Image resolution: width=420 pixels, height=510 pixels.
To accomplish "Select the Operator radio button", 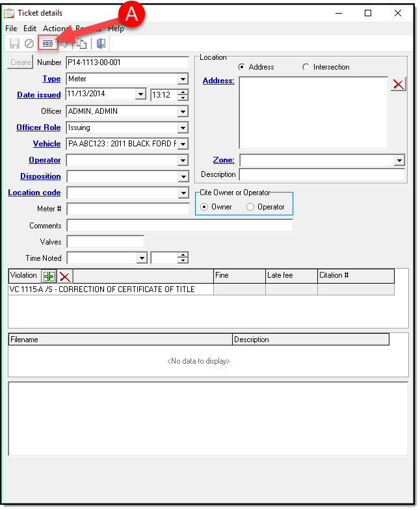I will (x=251, y=207).
